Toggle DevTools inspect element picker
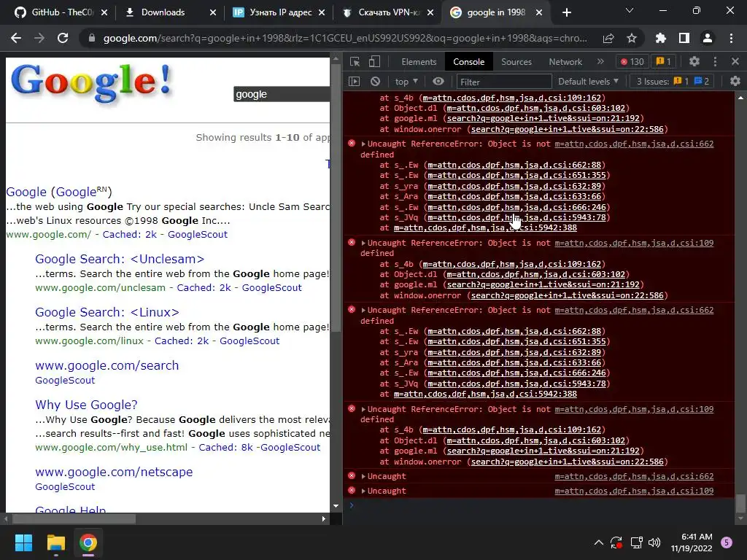Image resolution: width=747 pixels, height=560 pixels. pos(355,61)
